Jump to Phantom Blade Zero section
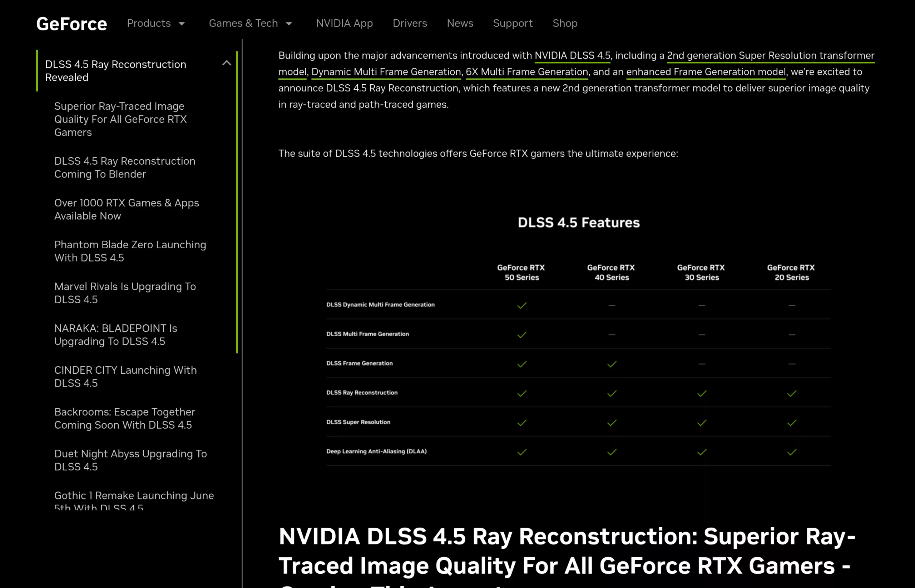This screenshot has height=588, width=915. point(130,251)
